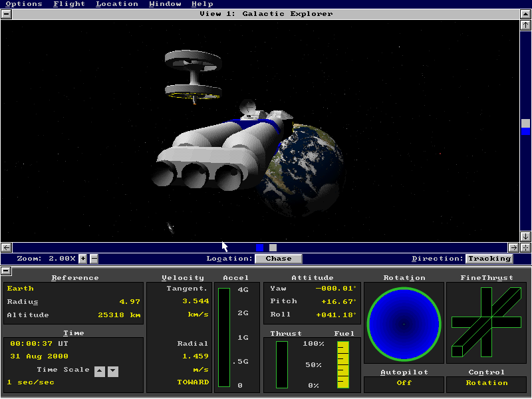Click the Pitch value +16.67°
The width and height of the screenshot is (532, 399).
338,301
